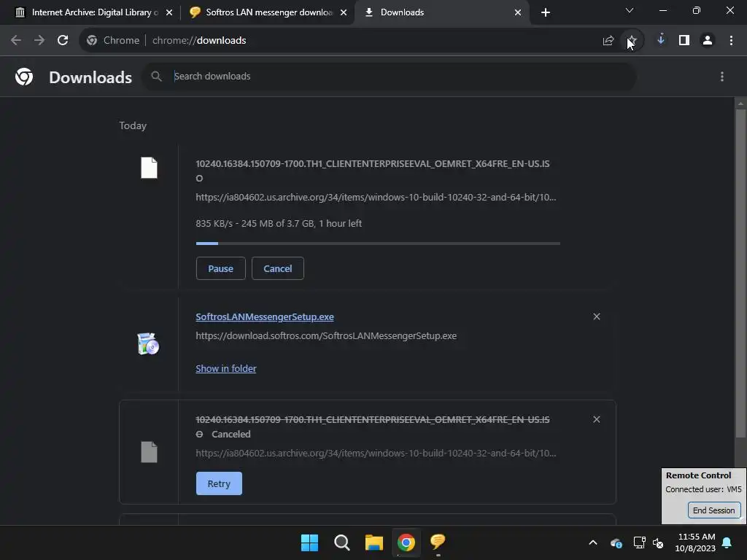Click the Chrome logo beside Downloads title
The height and width of the screenshot is (560, 747).
(24, 77)
